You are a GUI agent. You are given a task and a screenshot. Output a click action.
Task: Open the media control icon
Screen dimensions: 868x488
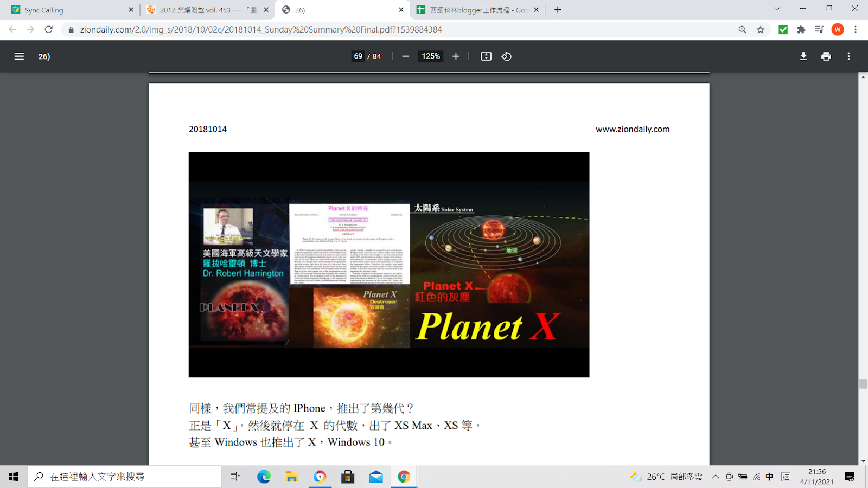pos(819,30)
